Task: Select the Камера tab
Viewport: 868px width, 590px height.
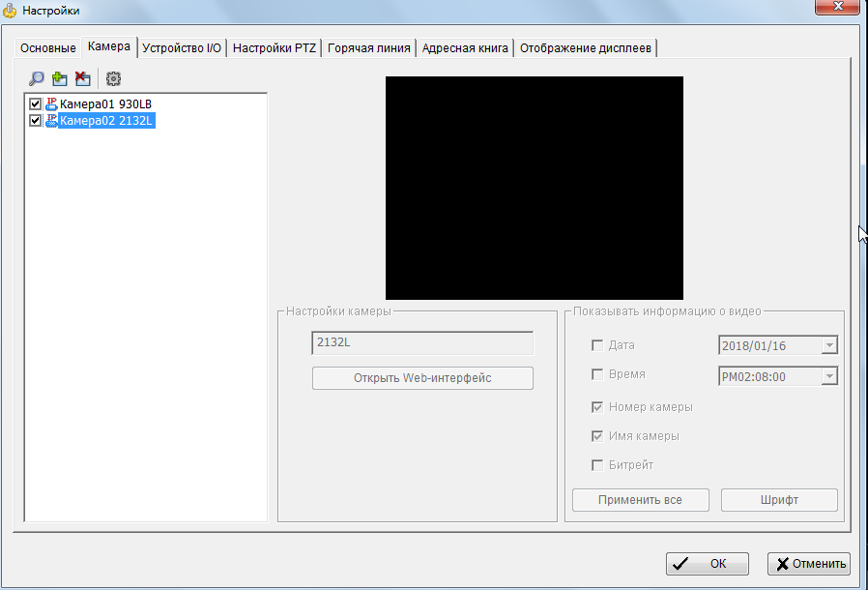Action: (x=109, y=46)
